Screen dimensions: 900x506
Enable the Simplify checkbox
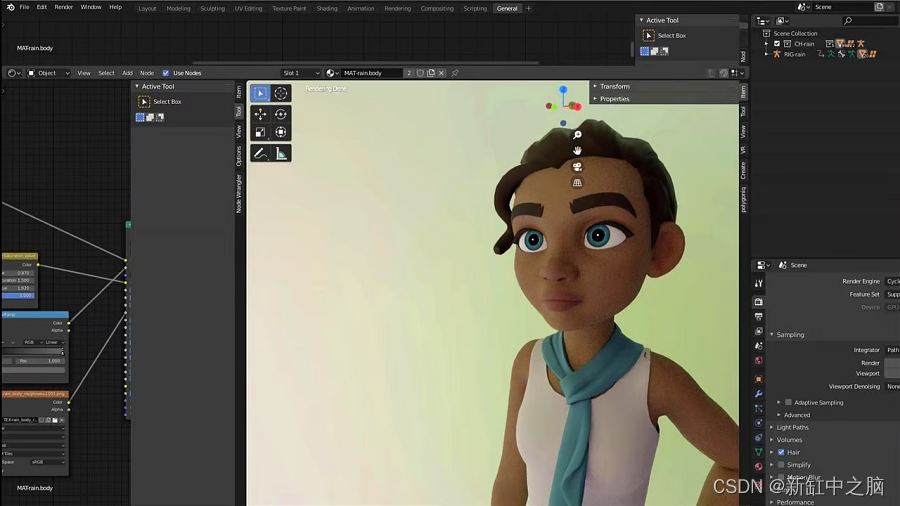(781, 465)
